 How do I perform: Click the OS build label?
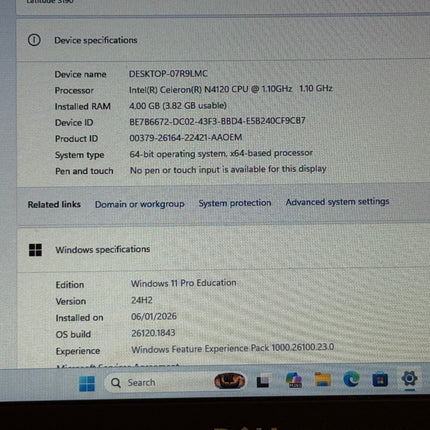(73, 334)
